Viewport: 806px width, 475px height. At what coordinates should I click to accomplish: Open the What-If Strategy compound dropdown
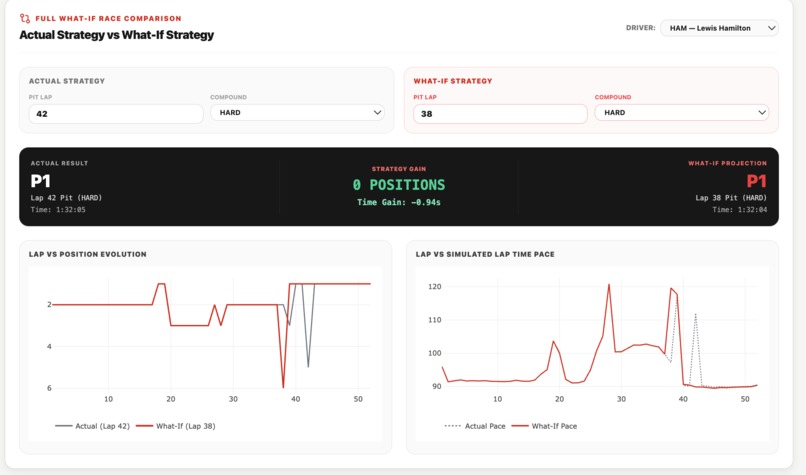coord(682,113)
